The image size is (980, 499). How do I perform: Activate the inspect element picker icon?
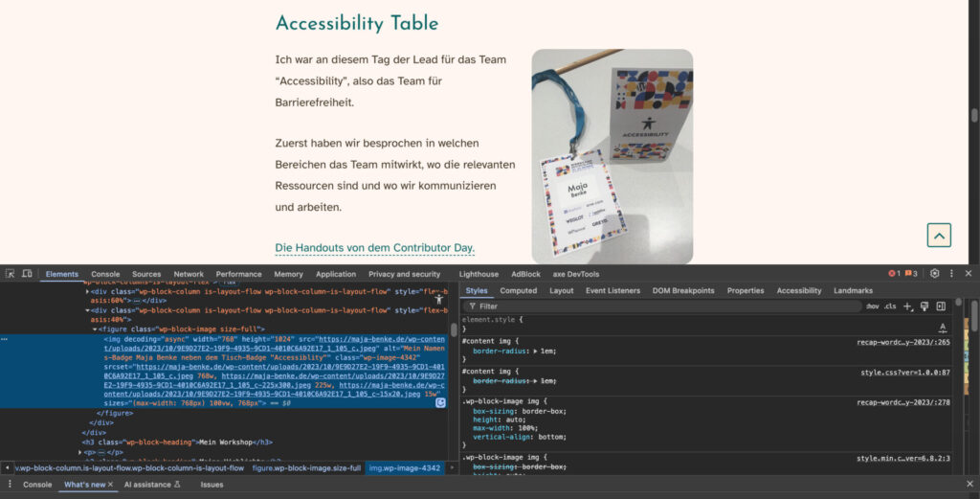10,274
